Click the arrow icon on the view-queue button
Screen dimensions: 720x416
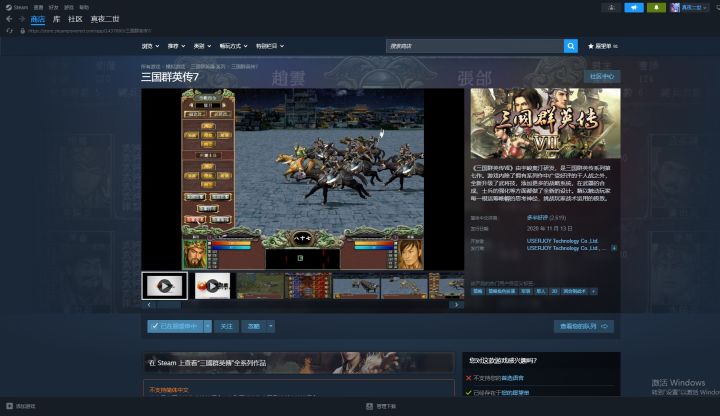coord(604,326)
